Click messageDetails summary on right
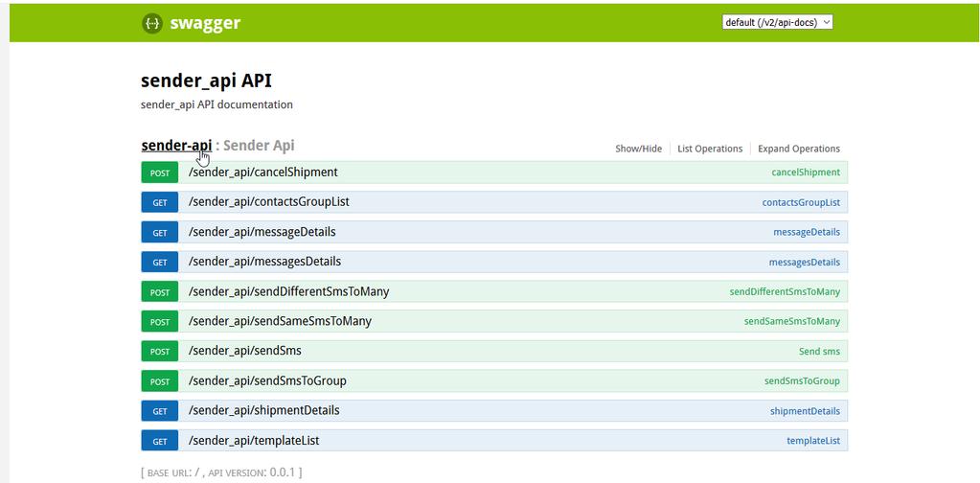This screenshot has width=980, height=483. click(807, 233)
